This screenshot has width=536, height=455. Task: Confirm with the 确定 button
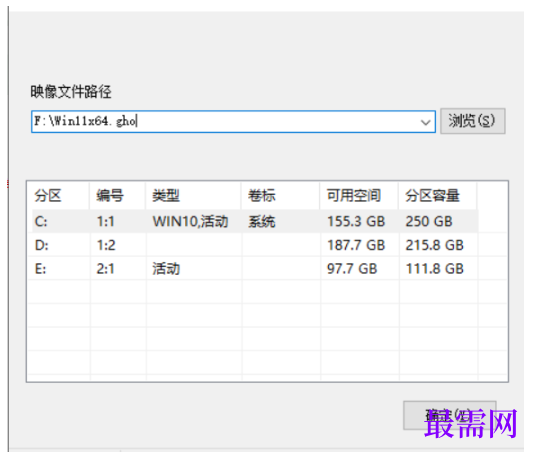[450, 415]
